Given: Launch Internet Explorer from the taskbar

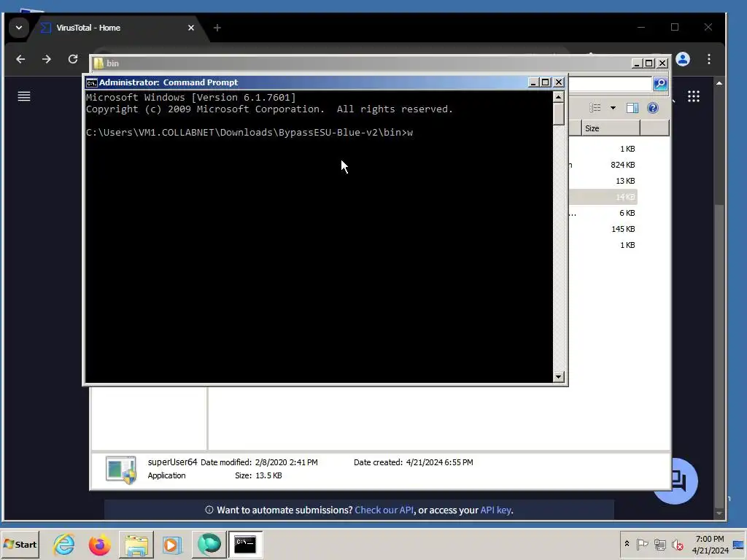Looking at the screenshot, I should click(64, 544).
